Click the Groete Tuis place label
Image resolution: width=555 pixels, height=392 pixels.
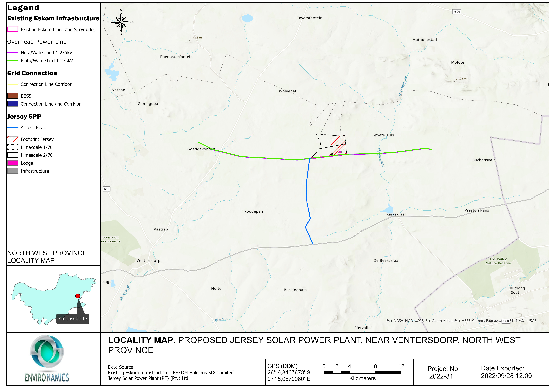coord(383,135)
